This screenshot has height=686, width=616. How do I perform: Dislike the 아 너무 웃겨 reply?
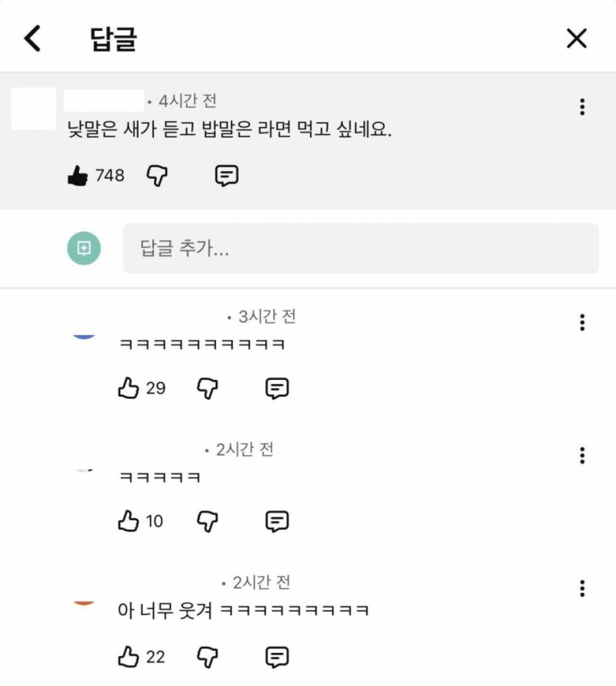(208, 656)
